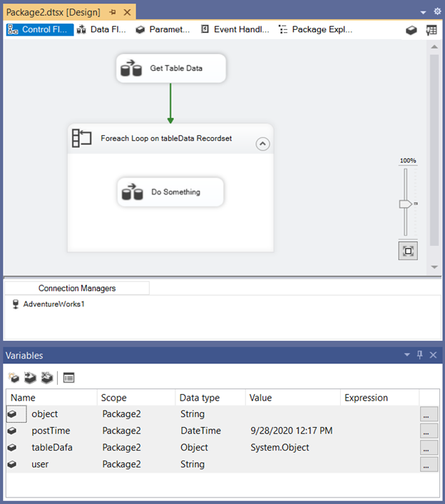Click the Add Variable toolbar icon
The image size is (445, 504).
pyautogui.click(x=14, y=378)
